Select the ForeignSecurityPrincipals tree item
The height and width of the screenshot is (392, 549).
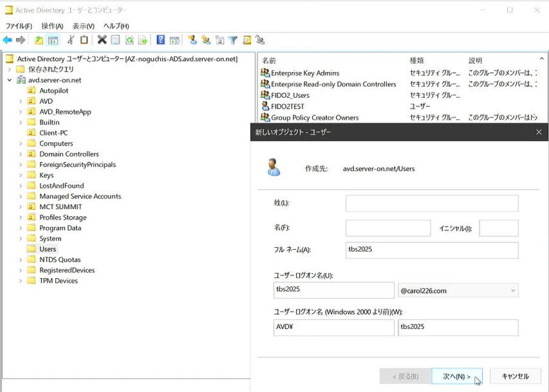[x=77, y=164]
